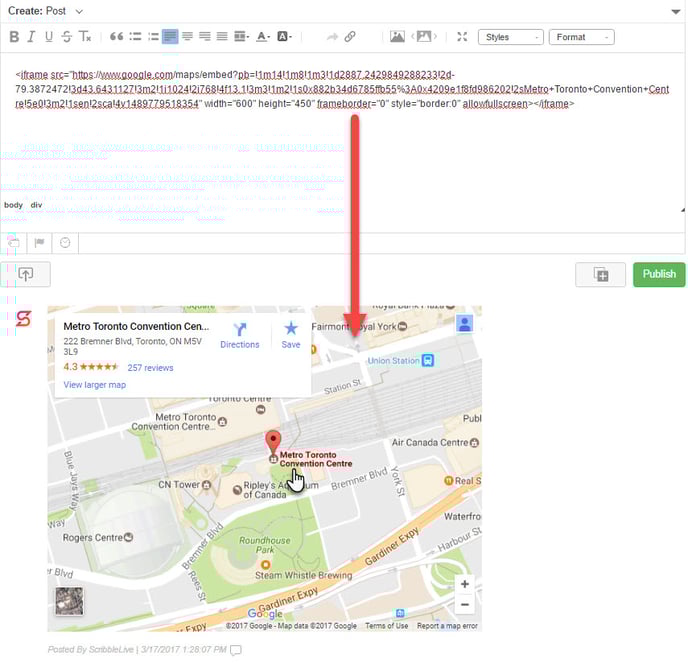Viewport: 688px width, 663px height.
Task: Click the empty field beside the clock icon
Action: 382,243
